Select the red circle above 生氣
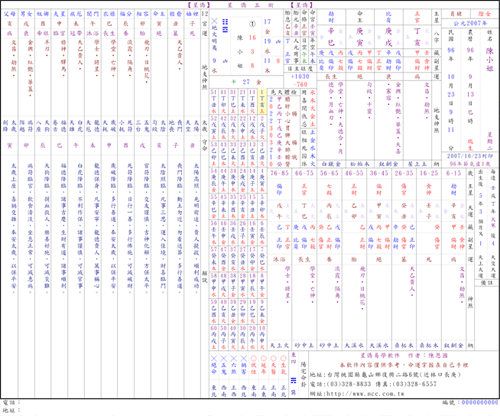This screenshot has width=500, height=416. (283, 359)
